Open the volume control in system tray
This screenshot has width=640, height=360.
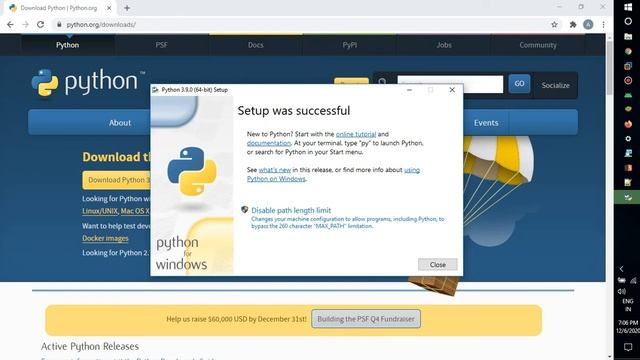pos(622,291)
